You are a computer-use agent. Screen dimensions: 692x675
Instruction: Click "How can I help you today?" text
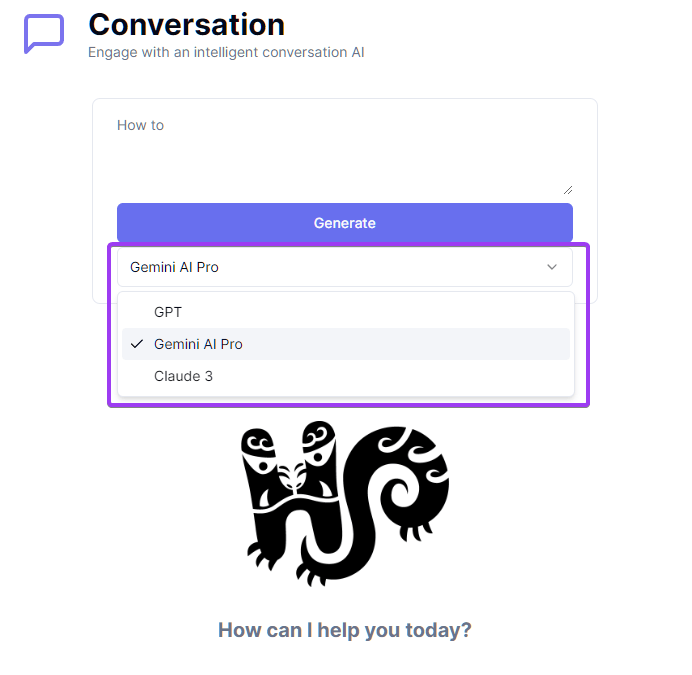(345, 630)
